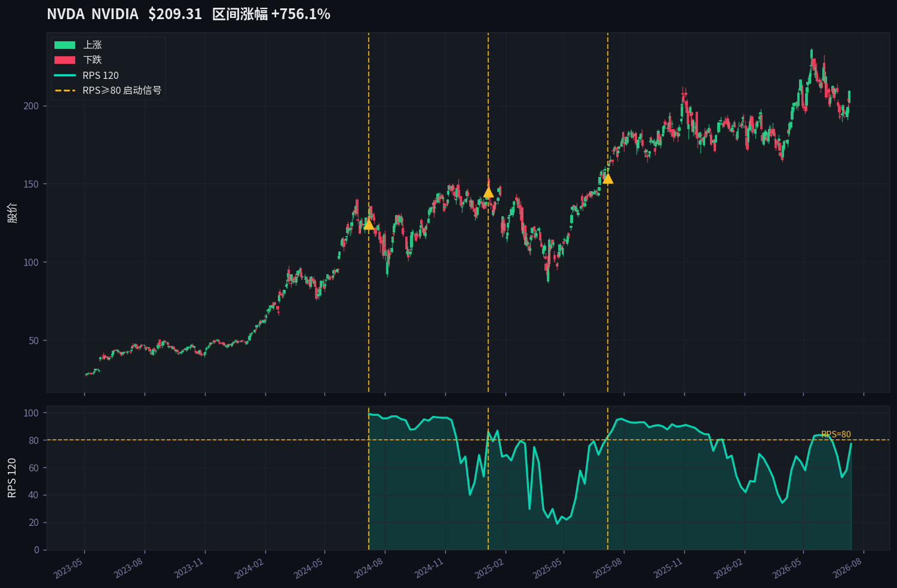Click the yellow triangle signal marker near 2025-08
897x588 pixels.
[x=608, y=178]
